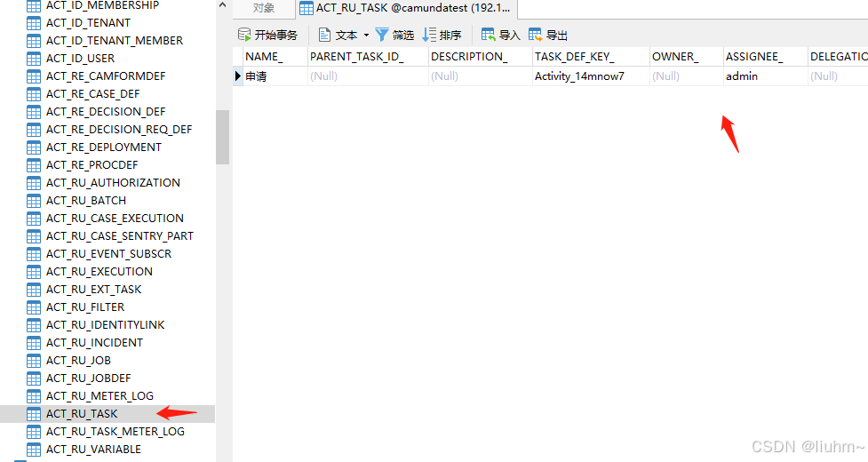
Task: Click the begin transaction (开始事务) icon
Action: tap(244, 35)
